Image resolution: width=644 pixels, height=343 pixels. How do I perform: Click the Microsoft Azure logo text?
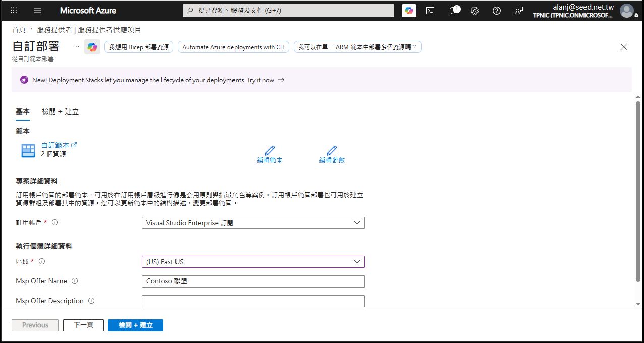click(88, 10)
